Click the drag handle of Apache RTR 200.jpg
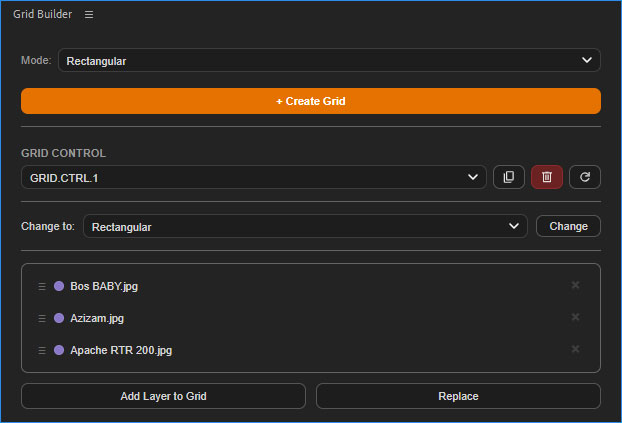The image size is (622, 423). pos(42,350)
